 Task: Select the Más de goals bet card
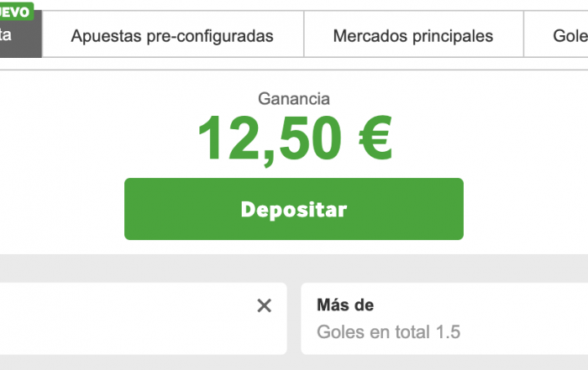point(444,319)
